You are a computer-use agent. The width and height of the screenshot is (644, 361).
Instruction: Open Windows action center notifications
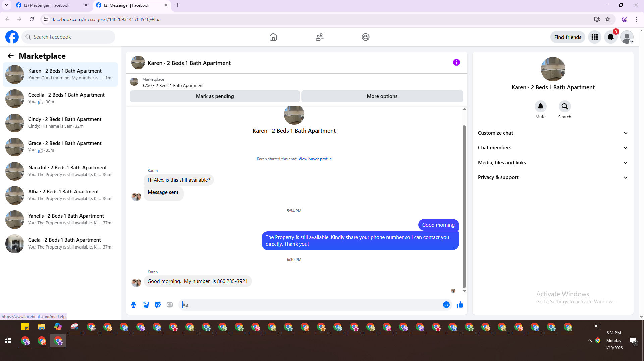click(x=634, y=341)
